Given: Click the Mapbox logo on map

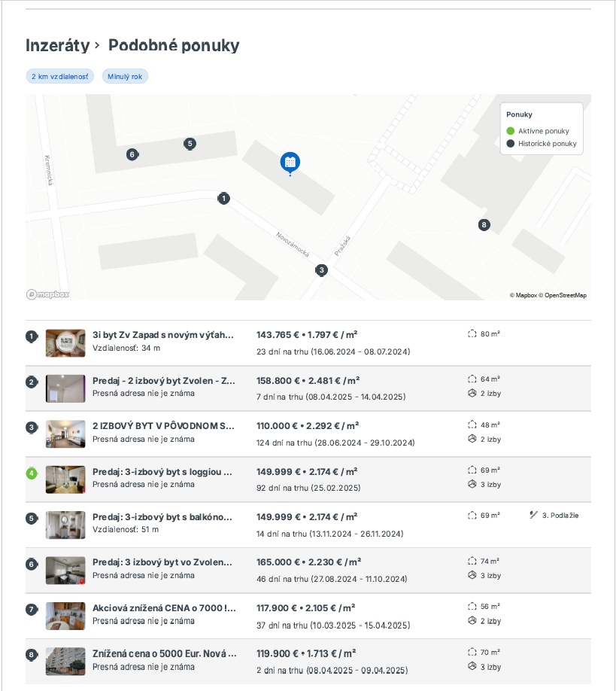Looking at the screenshot, I should [47, 294].
